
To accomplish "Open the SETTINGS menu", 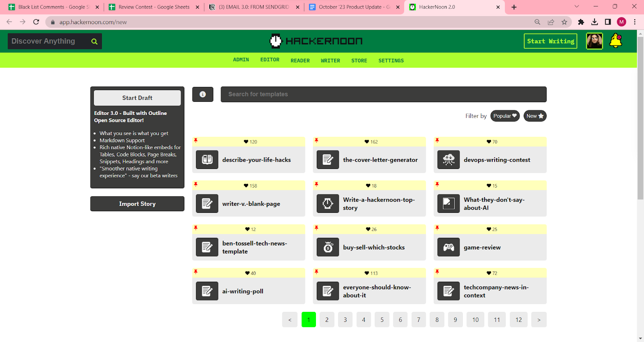I will (391, 61).
